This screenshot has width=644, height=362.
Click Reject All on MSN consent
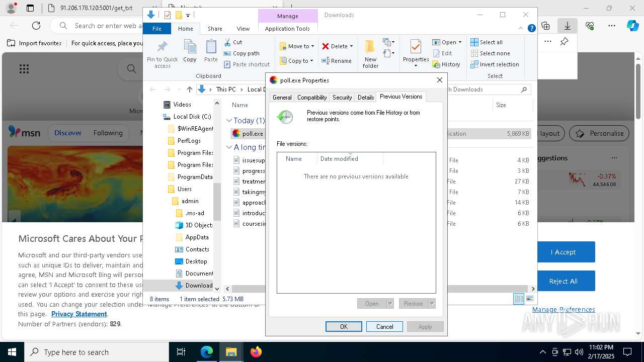pos(563,281)
